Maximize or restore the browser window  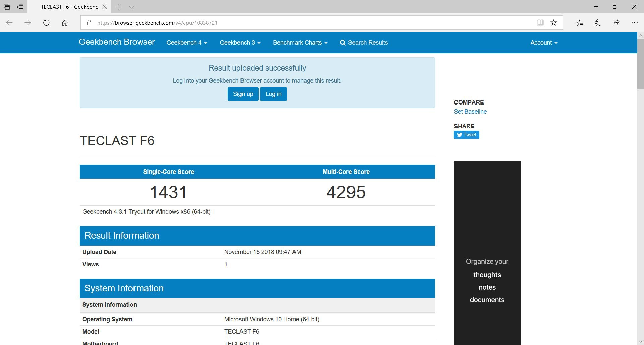[x=615, y=7]
